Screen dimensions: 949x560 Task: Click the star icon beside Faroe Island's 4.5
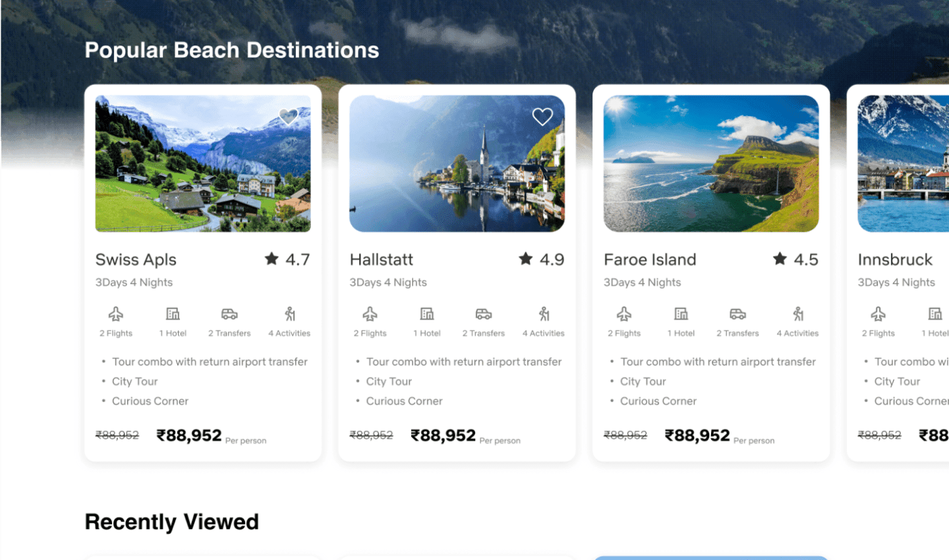(780, 259)
